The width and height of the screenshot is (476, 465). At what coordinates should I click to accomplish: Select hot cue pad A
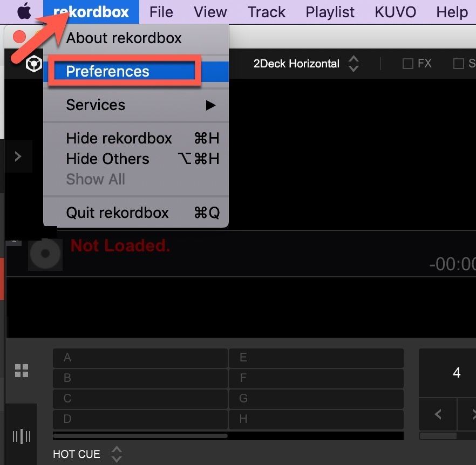coord(140,358)
